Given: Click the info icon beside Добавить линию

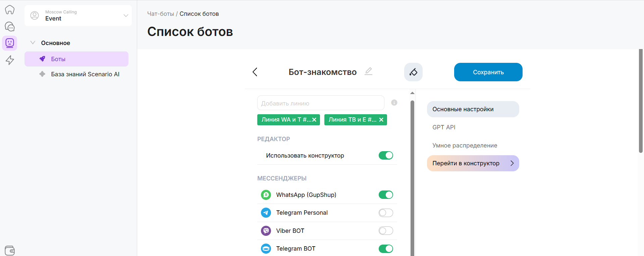Looking at the screenshot, I should pyautogui.click(x=394, y=103).
